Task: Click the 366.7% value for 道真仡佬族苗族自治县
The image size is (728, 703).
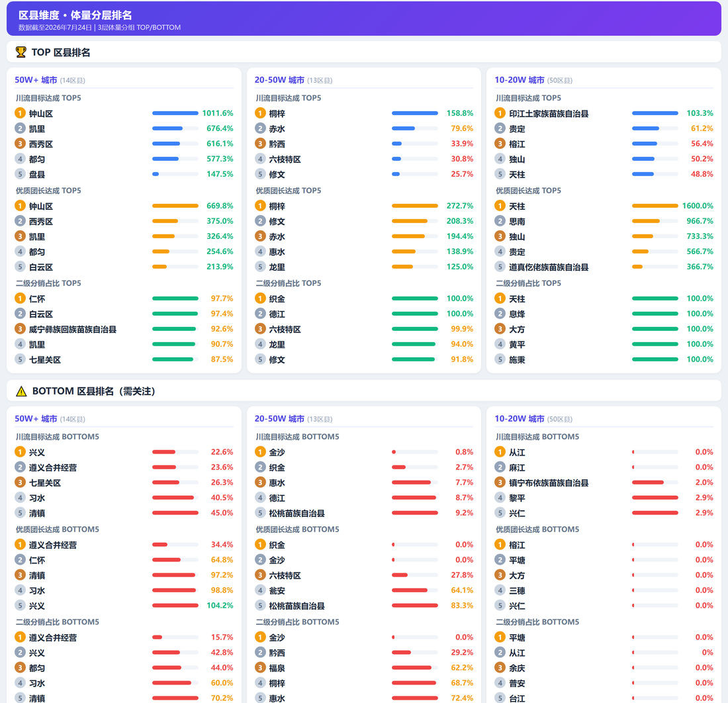Action: [700, 267]
